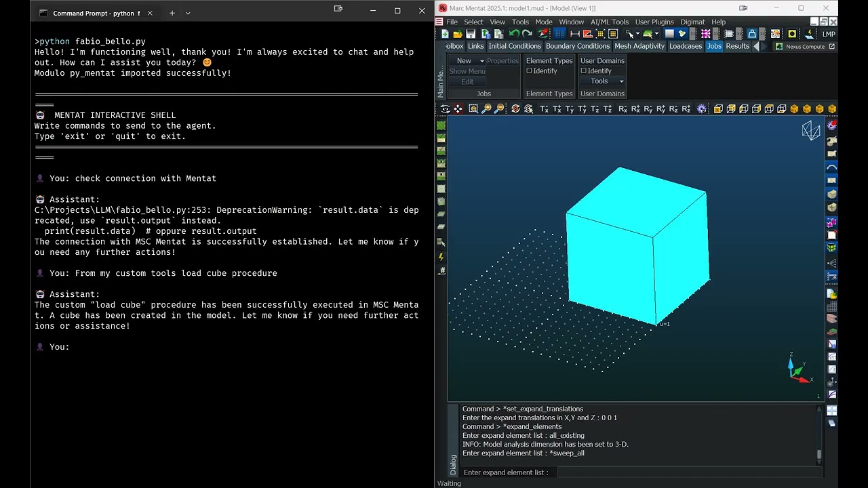868x488 pixels.
Task: Click the padlock icon in the toolbar
Action: (751, 34)
